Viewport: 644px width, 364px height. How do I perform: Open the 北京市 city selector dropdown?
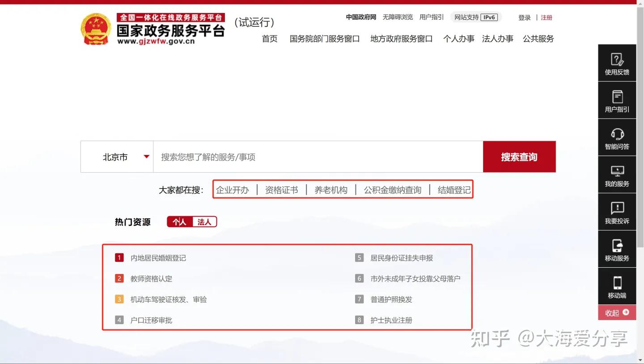pyautogui.click(x=116, y=157)
